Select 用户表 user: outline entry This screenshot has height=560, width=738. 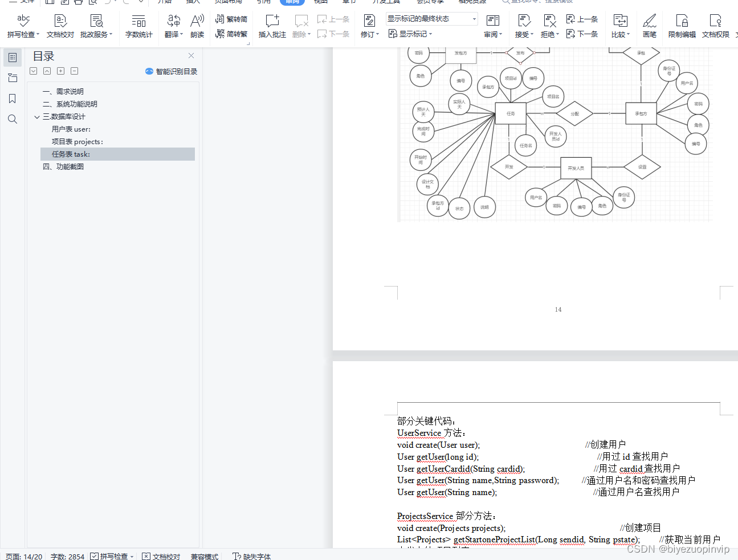point(71,129)
